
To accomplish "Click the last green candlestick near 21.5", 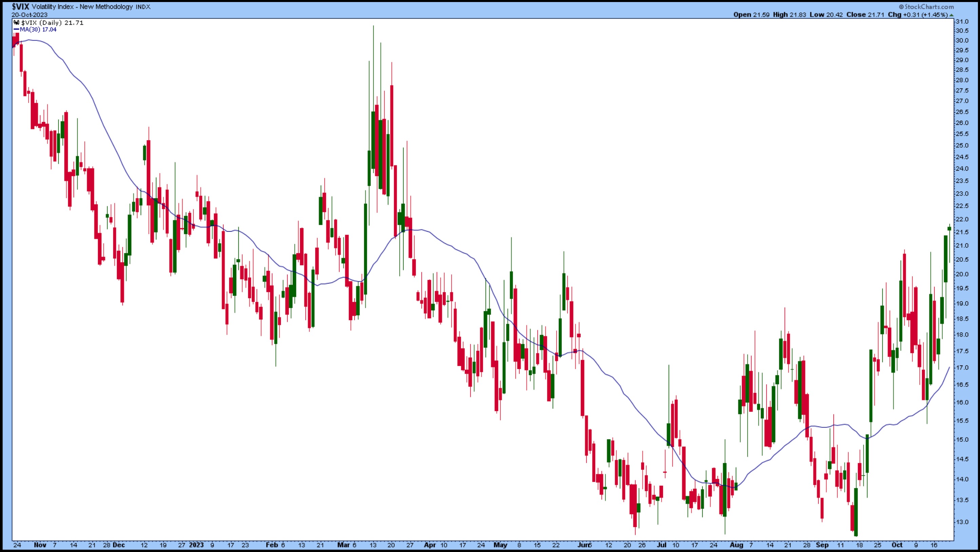I will click(x=949, y=229).
